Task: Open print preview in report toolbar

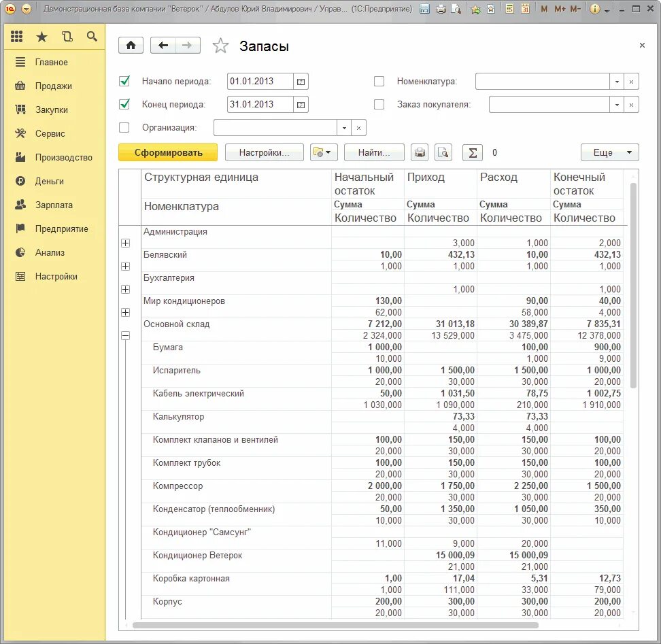Action: point(443,152)
